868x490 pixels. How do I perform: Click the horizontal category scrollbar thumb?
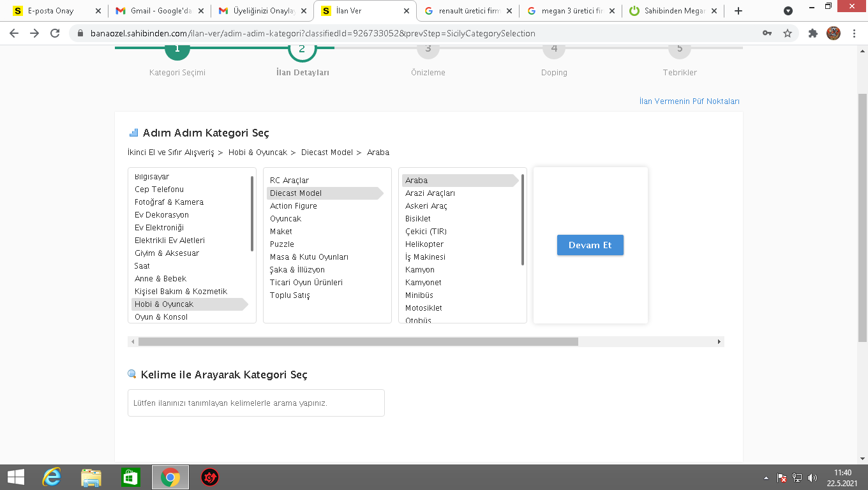point(358,342)
